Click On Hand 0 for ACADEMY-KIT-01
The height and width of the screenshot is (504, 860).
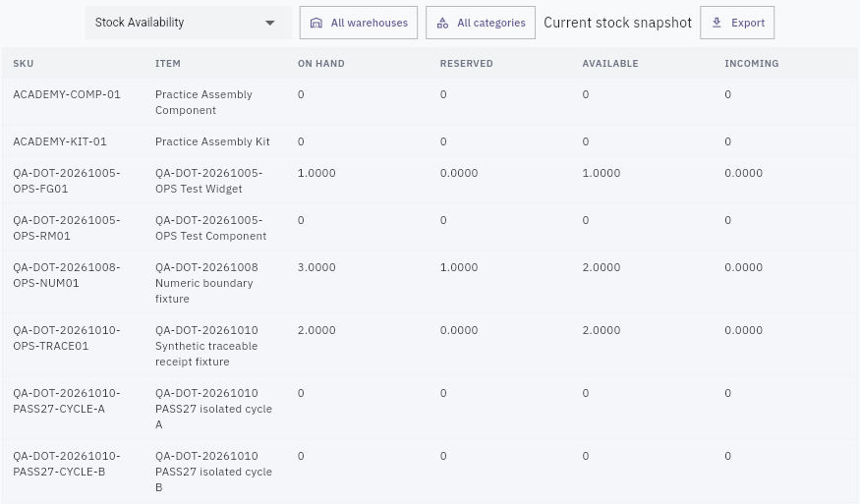(x=301, y=141)
